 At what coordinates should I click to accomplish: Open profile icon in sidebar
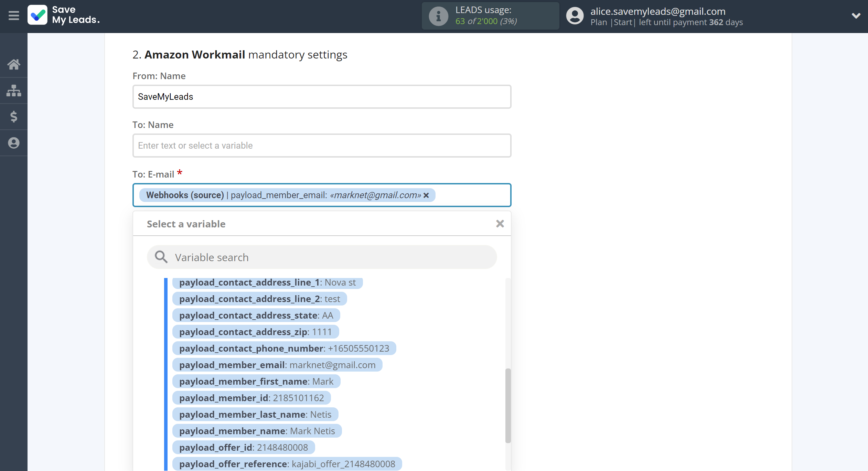(x=14, y=143)
